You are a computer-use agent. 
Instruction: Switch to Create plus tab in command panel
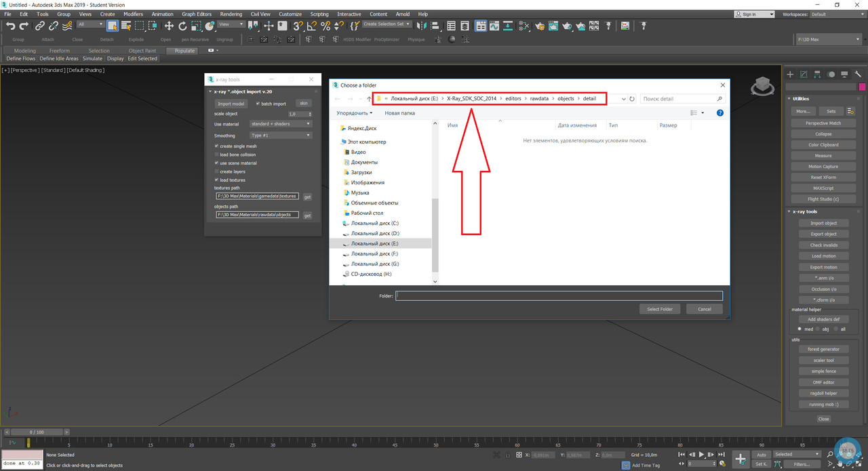pos(790,74)
